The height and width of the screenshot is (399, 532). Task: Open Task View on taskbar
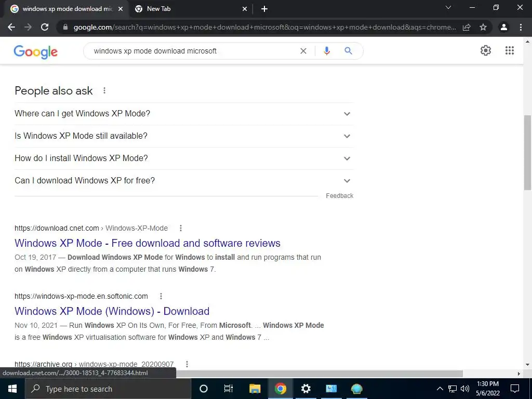tap(229, 389)
